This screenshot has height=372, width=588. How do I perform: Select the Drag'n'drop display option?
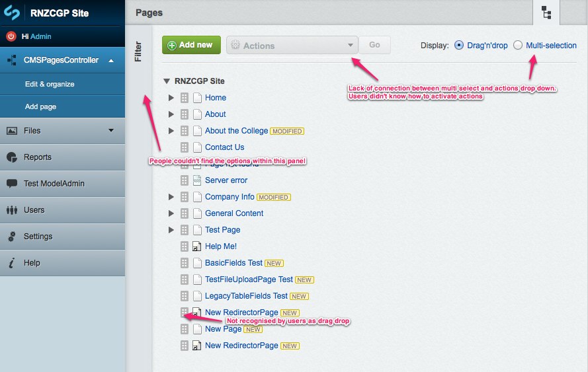[x=460, y=46]
